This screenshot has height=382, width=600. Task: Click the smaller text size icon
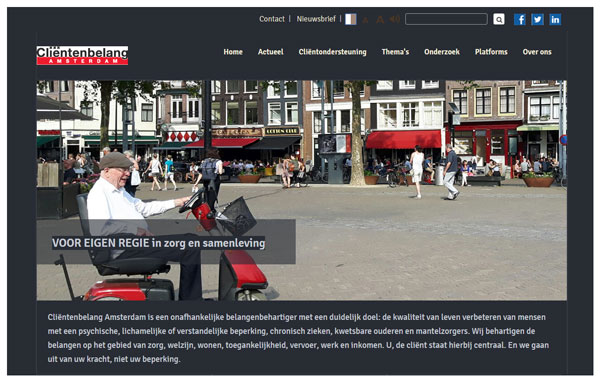365,20
